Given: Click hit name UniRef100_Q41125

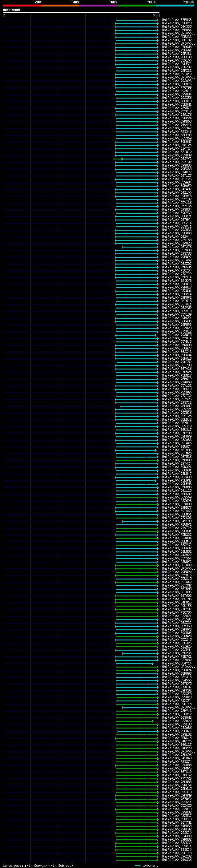Looking at the screenshot, I should 177,491.
